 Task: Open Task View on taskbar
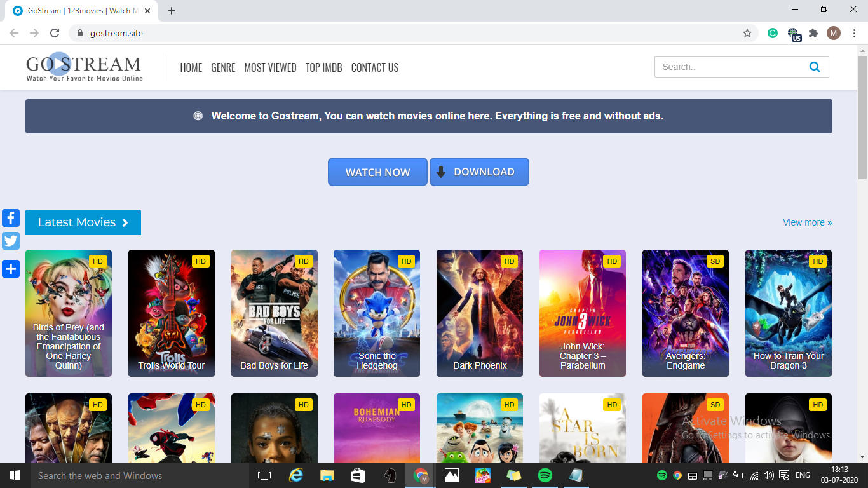[264, 475]
